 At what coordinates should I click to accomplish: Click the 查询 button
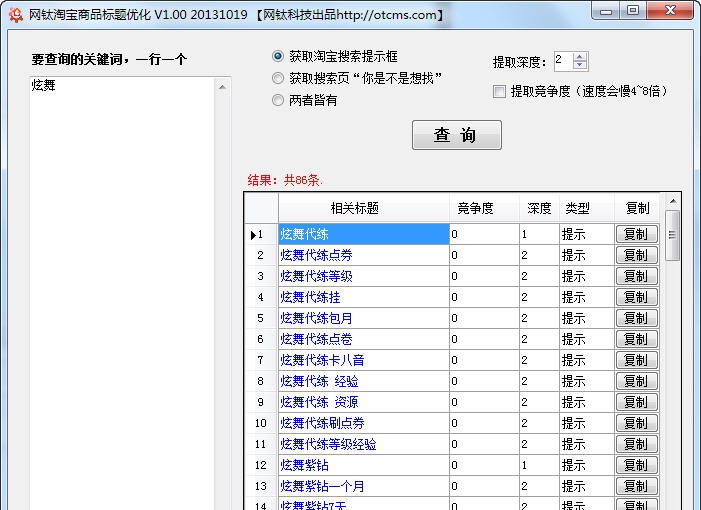coord(456,135)
